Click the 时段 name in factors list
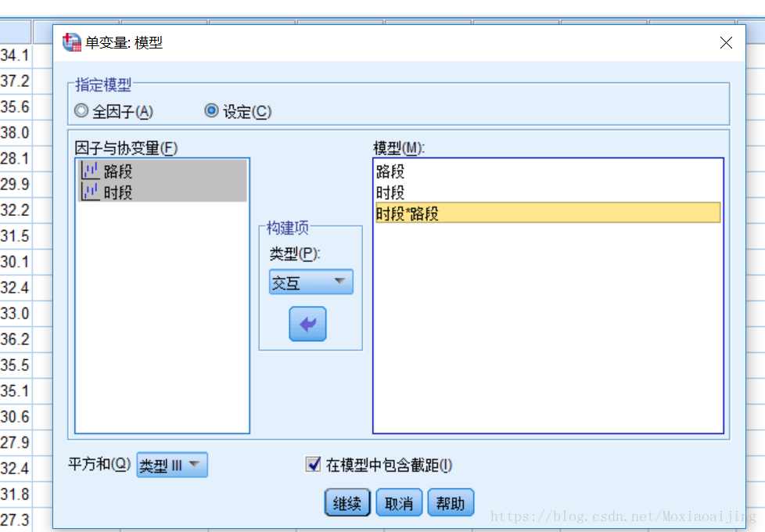This screenshot has height=532, width=765. (x=118, y=192)
